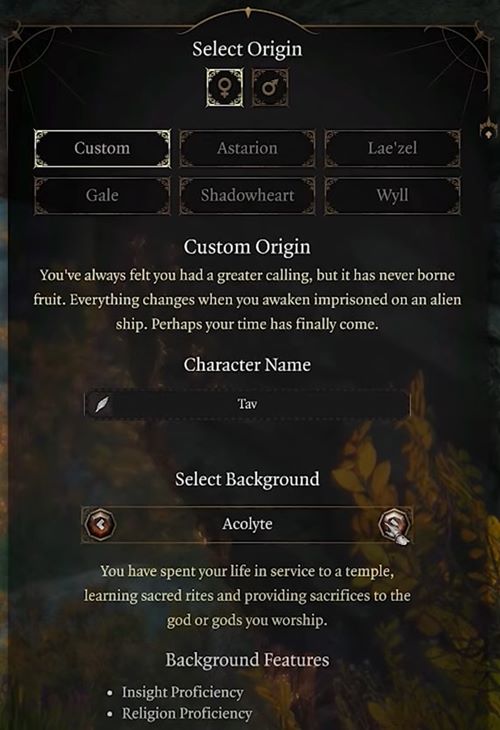500x730 pixels.
Task: Click the quill icon beside the name
Action: (x=101, y=404)
